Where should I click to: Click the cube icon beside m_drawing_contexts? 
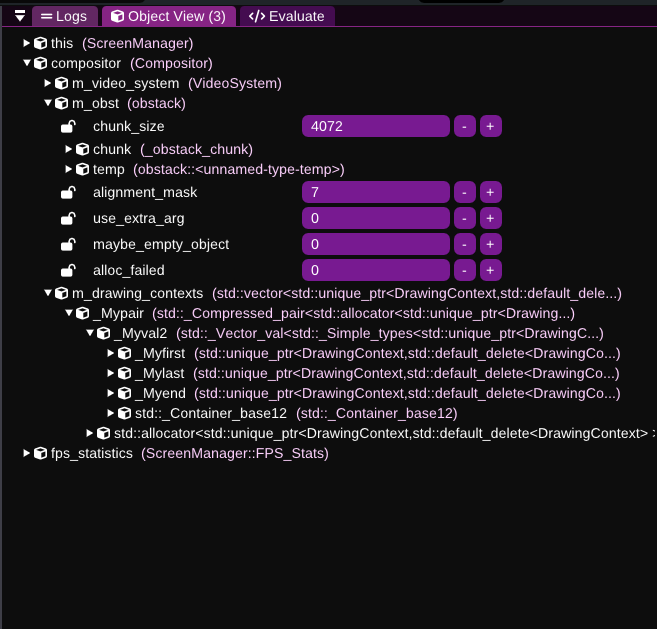click(61, 293)
